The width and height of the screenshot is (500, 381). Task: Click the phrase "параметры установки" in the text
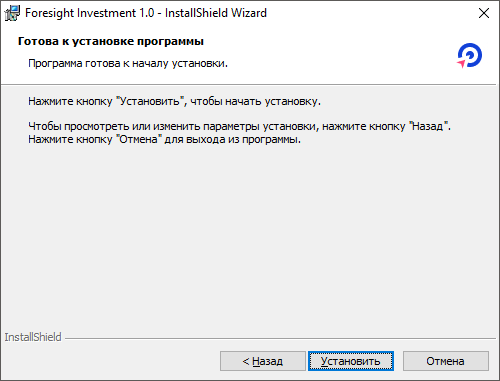(259, 126)
